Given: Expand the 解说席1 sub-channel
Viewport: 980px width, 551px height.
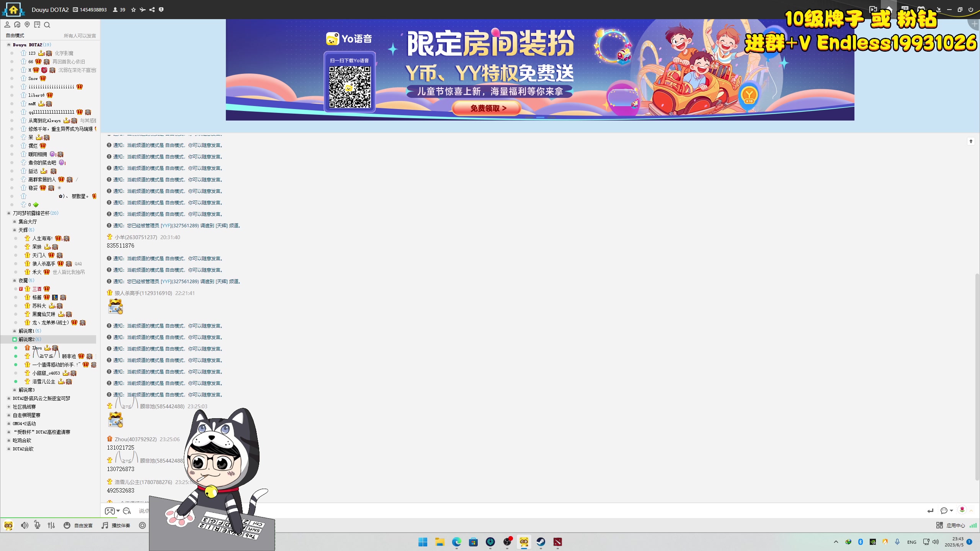Looking at the screenshot, I should [15, 331].
